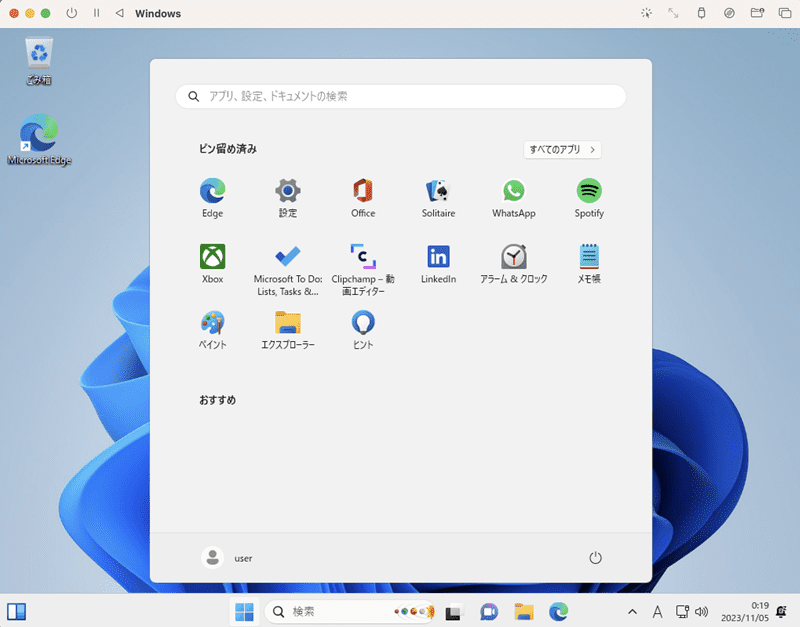Open Solitaire game

[438, 198]
